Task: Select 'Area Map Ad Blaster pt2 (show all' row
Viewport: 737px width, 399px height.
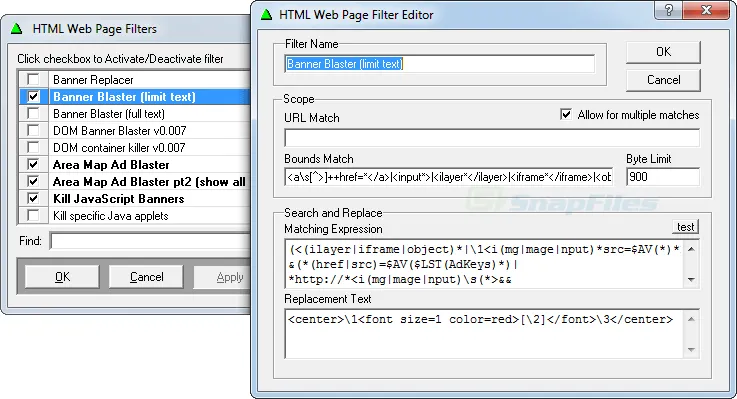Action: tap(135, 181)
